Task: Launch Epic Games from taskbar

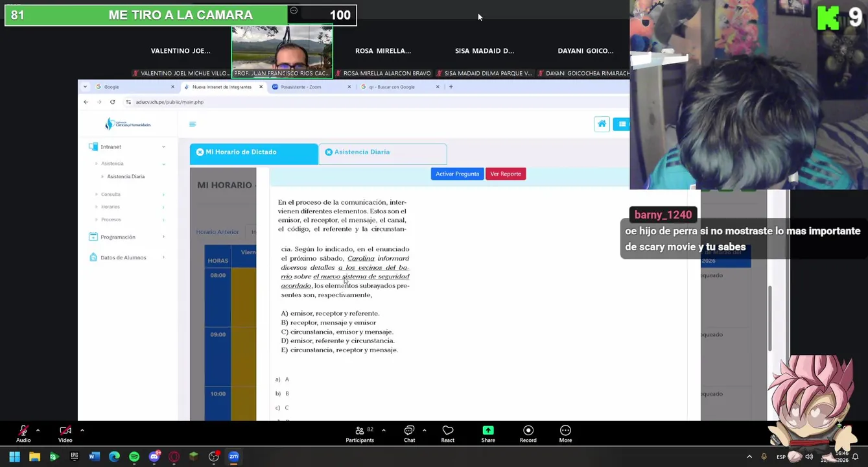Action: tap(75, 457)
